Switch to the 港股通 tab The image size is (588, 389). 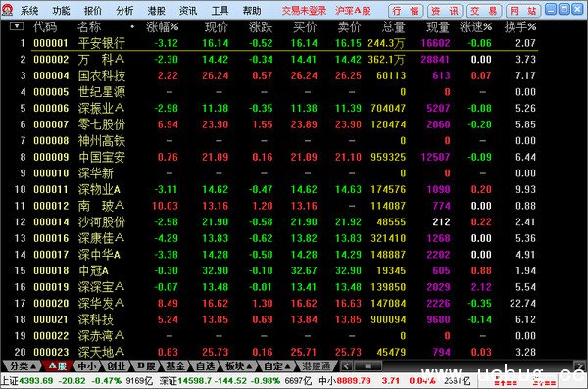pos(317,366)
